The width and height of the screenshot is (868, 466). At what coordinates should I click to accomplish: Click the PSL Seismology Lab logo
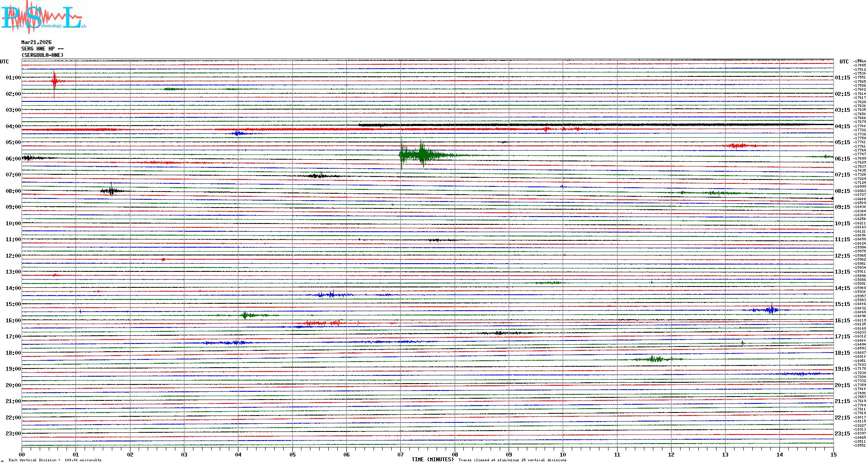(x=43, y=17)
